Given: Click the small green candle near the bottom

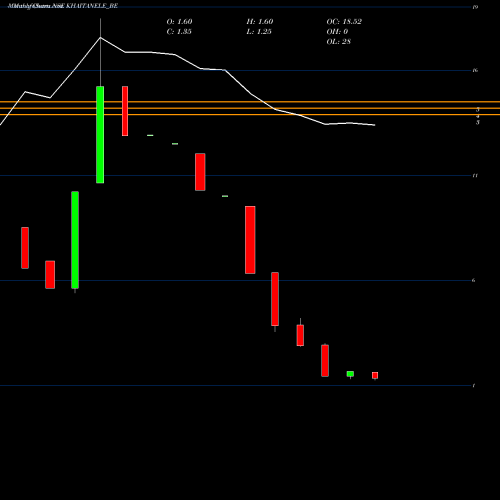Looking at the screenshot, I should click(x=350, y=374).
